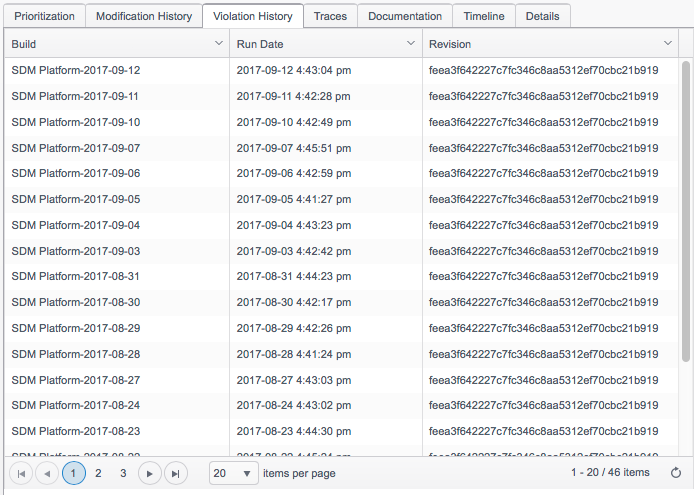Go to next page arrow
694x495 pixels.
pos(150,473)
